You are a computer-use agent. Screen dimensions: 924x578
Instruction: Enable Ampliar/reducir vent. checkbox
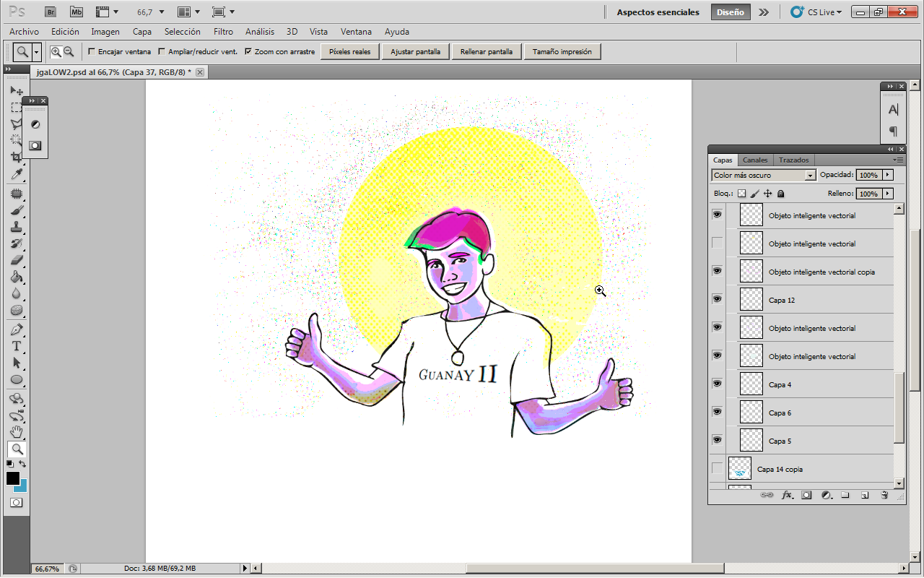click(x=162, y=51)
